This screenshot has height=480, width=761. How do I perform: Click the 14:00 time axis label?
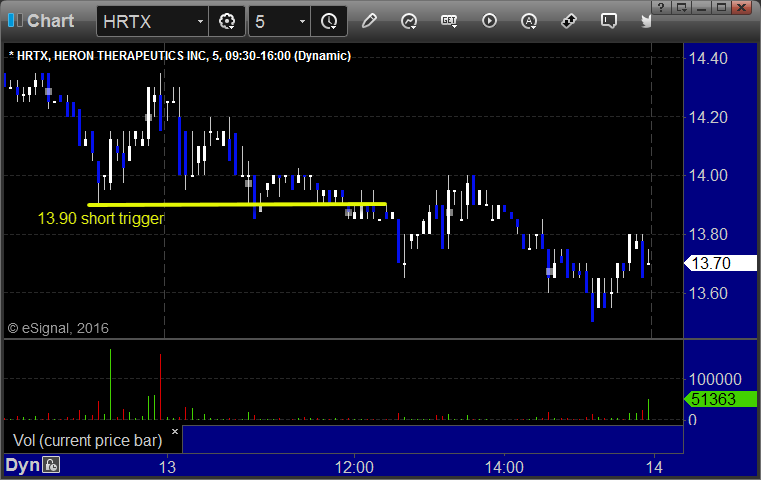[x=504, y=467]
